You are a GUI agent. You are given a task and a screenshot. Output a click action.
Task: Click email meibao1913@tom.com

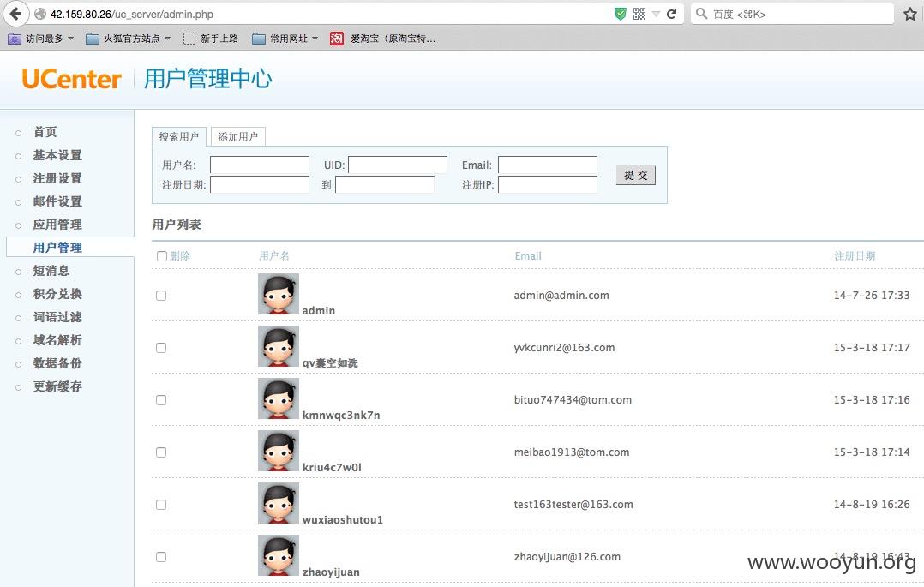[572, 452]
